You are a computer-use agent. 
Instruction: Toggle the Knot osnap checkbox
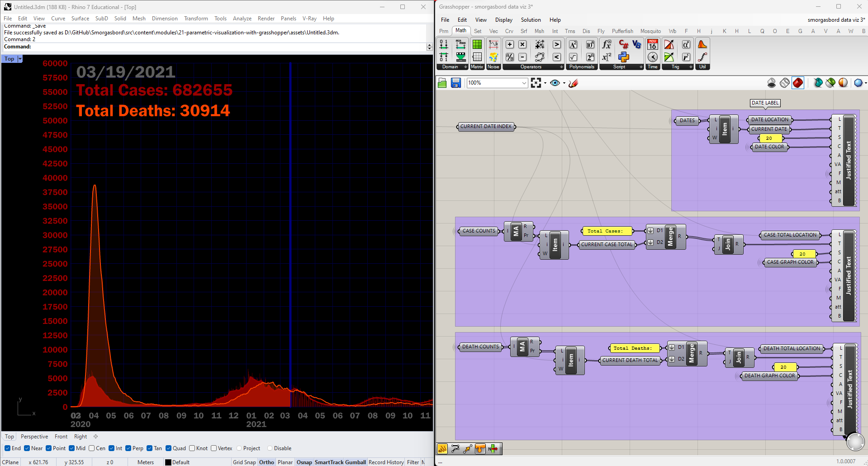pos(192,448)
